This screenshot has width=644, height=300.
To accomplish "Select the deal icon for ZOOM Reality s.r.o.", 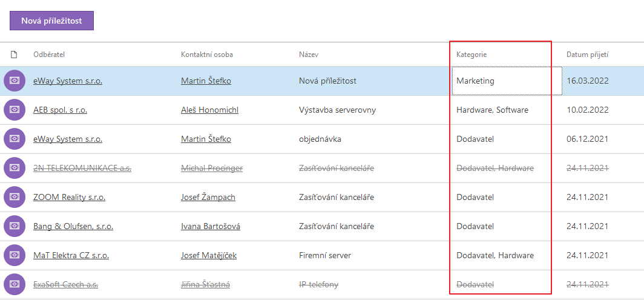I will click(x=15, y=197).
